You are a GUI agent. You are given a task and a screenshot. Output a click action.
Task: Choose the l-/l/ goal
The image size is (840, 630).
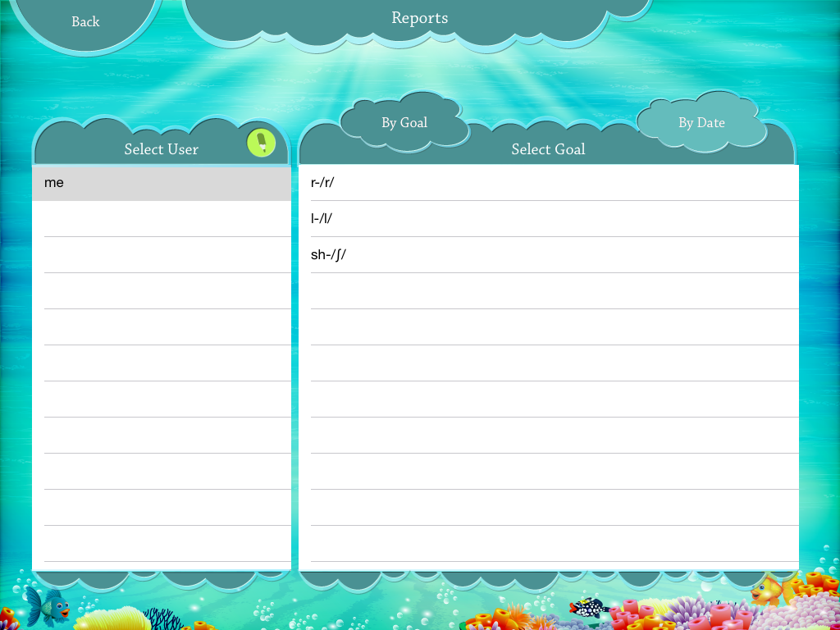tap(549, 218)
